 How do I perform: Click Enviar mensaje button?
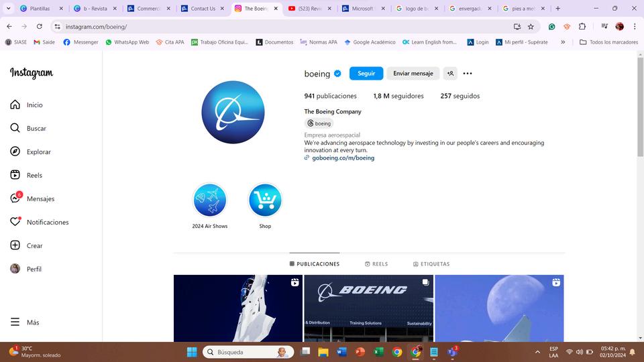pos(413,74)
